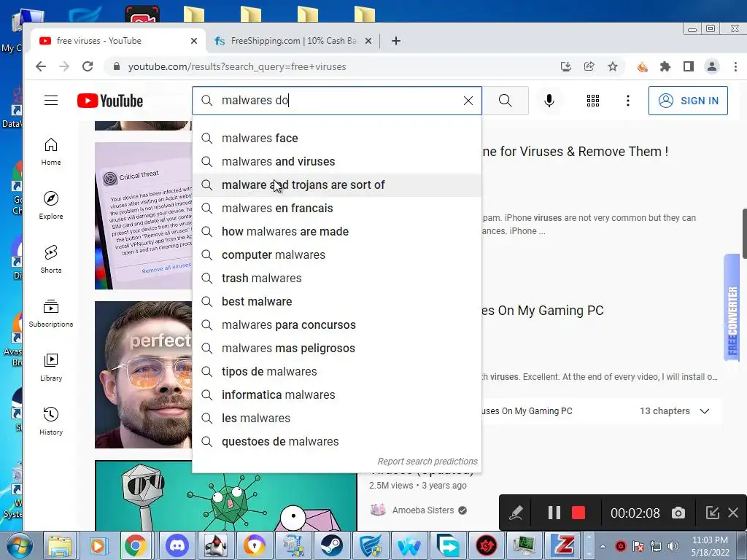Open the Windows Start button
Viewport: 747px width, 560px height.
[20, 545]
